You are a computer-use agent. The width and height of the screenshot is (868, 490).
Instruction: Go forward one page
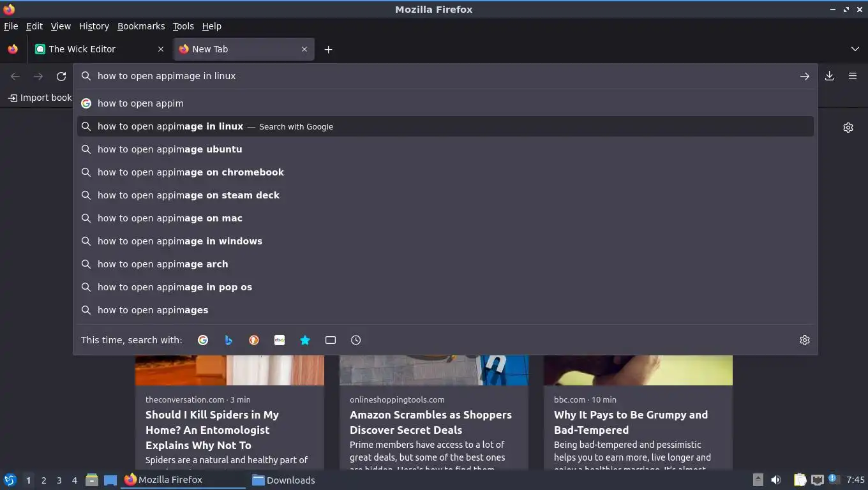click(x=38, y=77)
